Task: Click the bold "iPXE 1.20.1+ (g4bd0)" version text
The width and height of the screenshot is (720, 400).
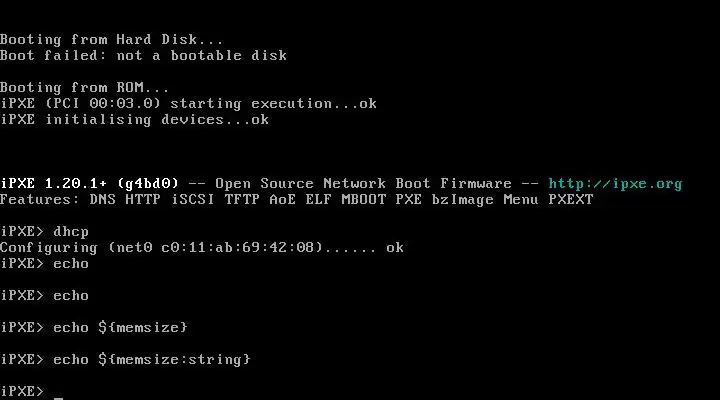Action: [x=90, y=183]
